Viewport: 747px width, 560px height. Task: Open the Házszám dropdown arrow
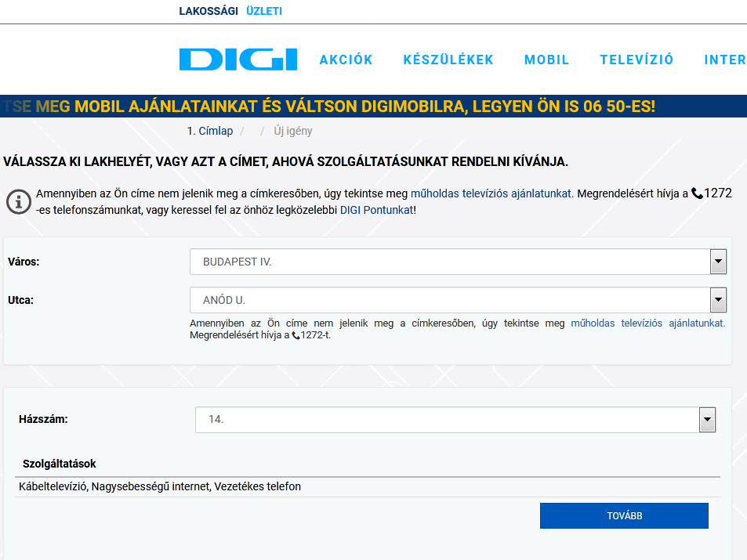(x=707, y=420)
